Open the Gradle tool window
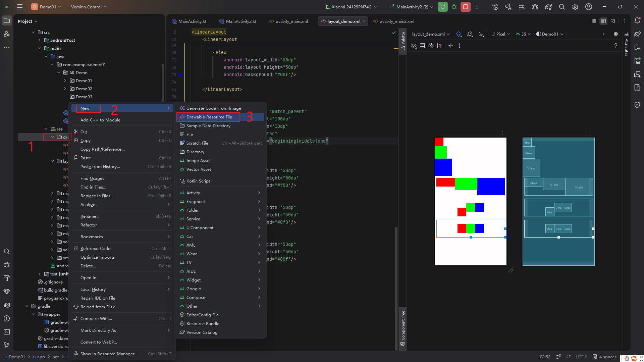The height and width of the screenshot is (362, 644). pos(637,34)
